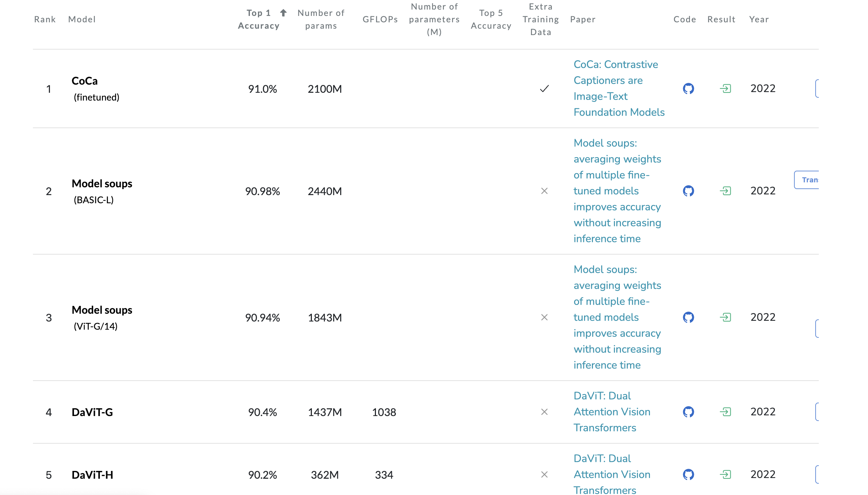Click the 362M params value

[325, 475]
